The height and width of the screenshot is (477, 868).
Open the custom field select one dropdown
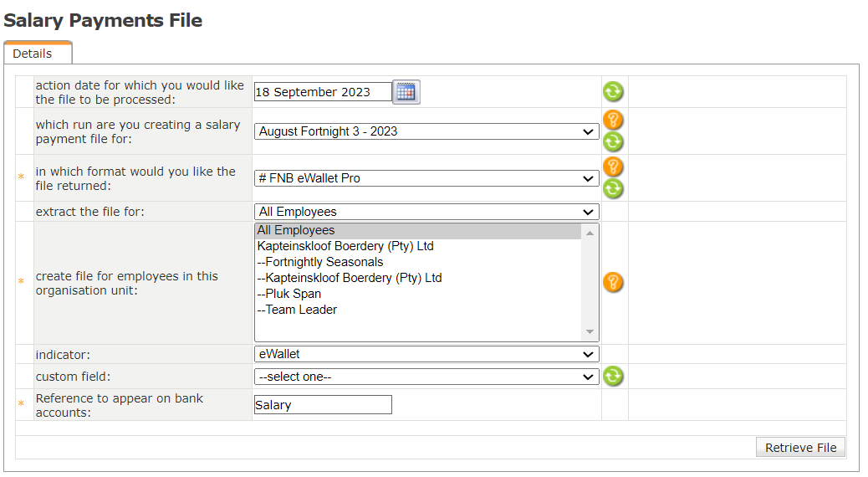(426, 377)
